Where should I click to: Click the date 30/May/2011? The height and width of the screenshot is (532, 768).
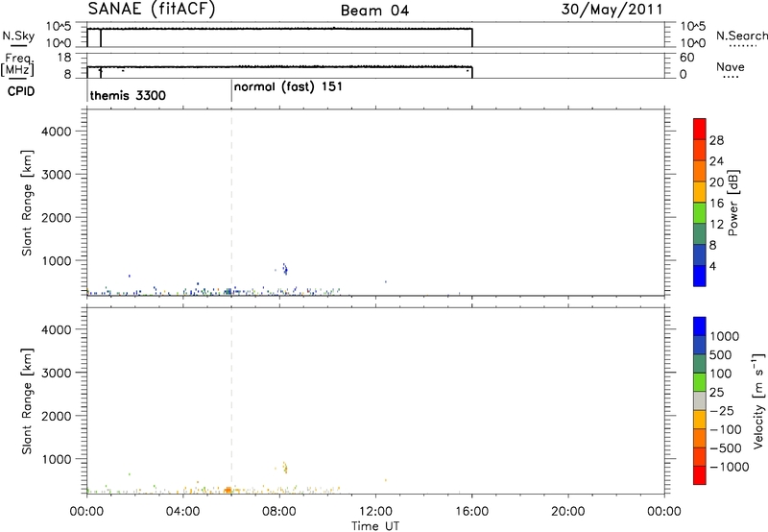point(612,10)
